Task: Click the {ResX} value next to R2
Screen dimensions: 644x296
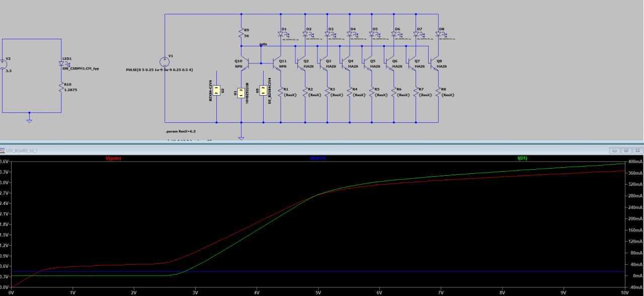Action: pos(314,95)
